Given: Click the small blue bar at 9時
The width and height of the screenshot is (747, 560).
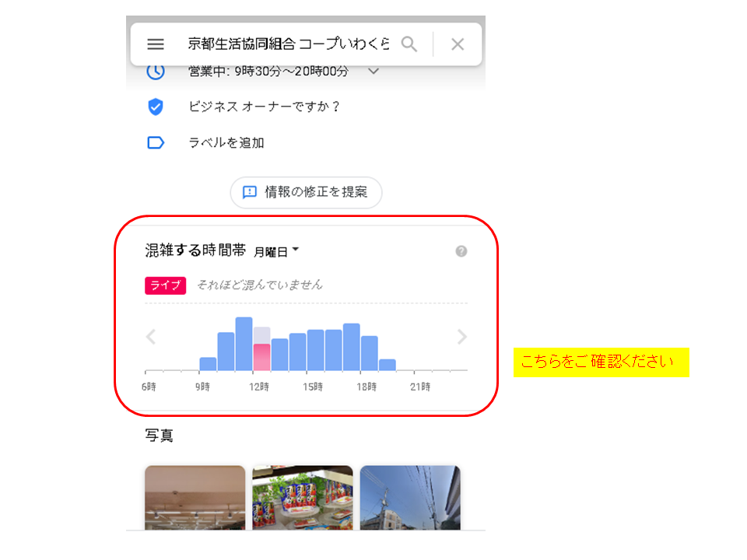Looking at the screenshot, I should (x=208, y=364).
